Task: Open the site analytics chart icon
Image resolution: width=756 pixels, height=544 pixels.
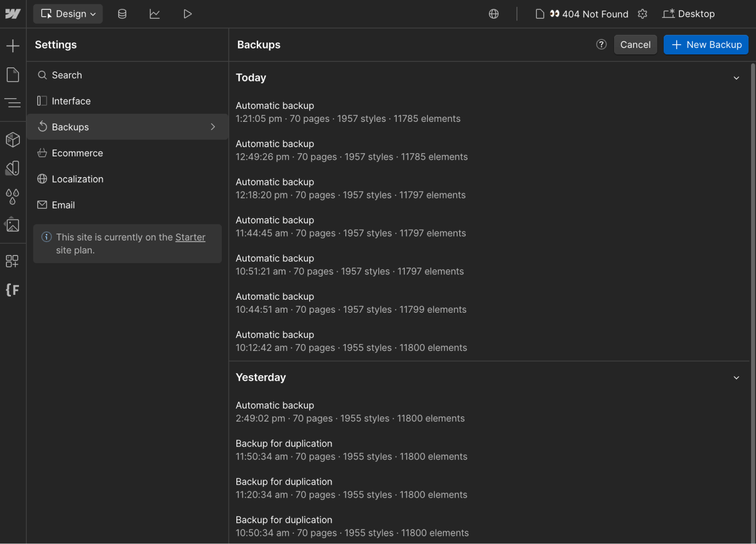Action: click(155, 13)
